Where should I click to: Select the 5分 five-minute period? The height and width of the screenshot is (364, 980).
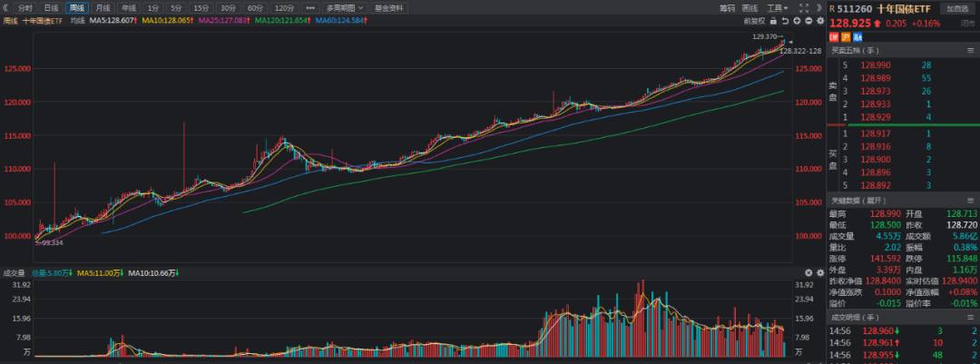(177, 8)
